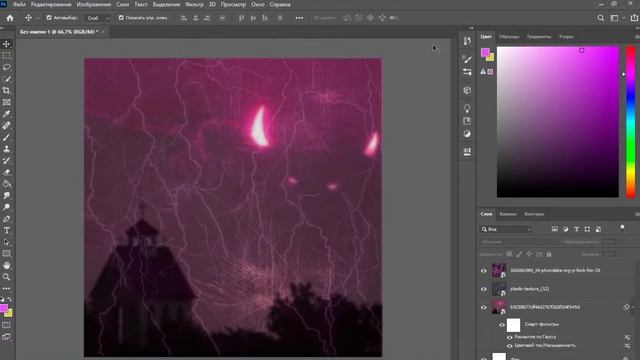Hide the plastic-texture layer eye icon
The height and width of the screenshot is (360, 640).
pyautogui.click(x=484, y=289)
